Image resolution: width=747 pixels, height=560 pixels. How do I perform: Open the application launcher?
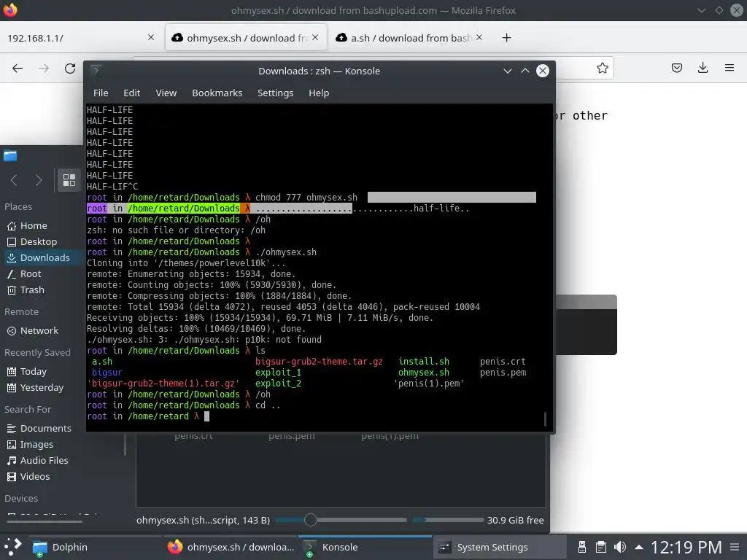[13, 547]
